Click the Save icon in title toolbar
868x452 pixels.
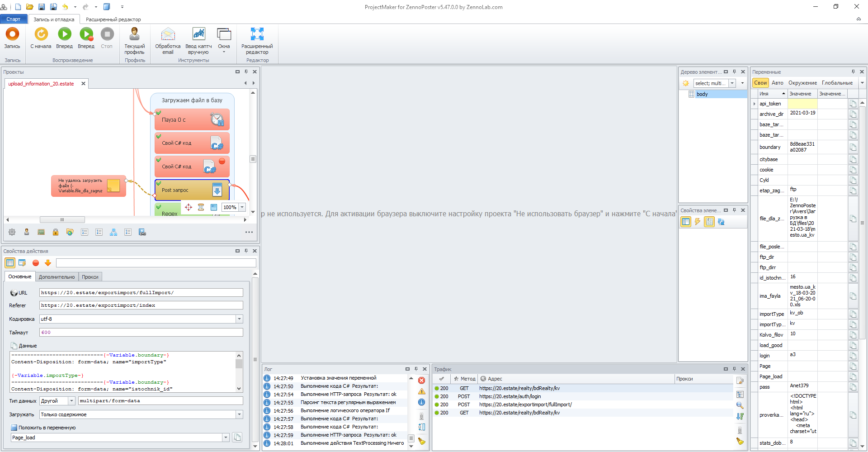point(42,7)
